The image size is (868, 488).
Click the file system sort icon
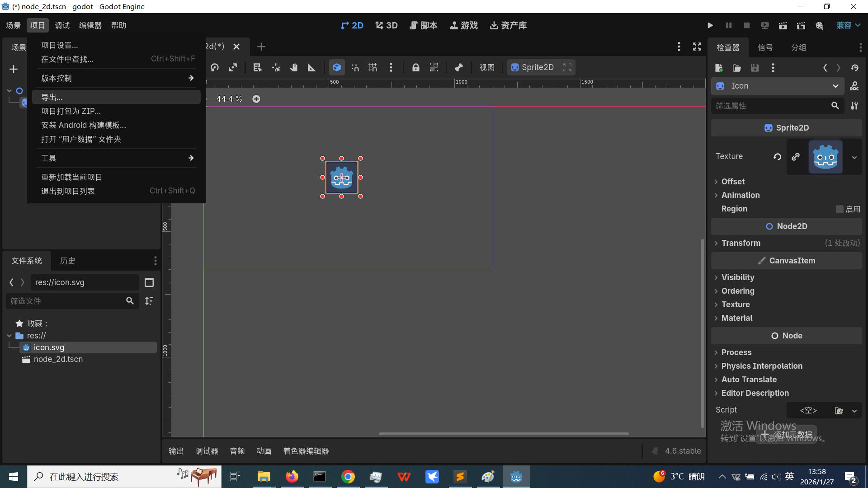pyautogui.click(x=149, y=301)
